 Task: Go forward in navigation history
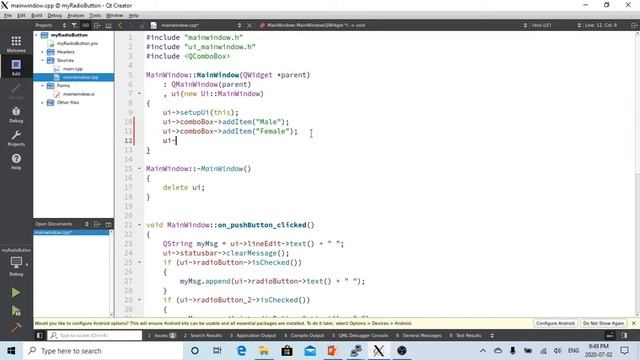[131, 25]
